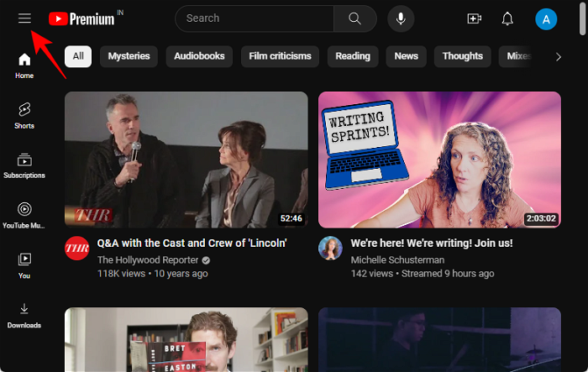
Task: Click the 118K views • 10 years ago text
Action: [152, 274]
